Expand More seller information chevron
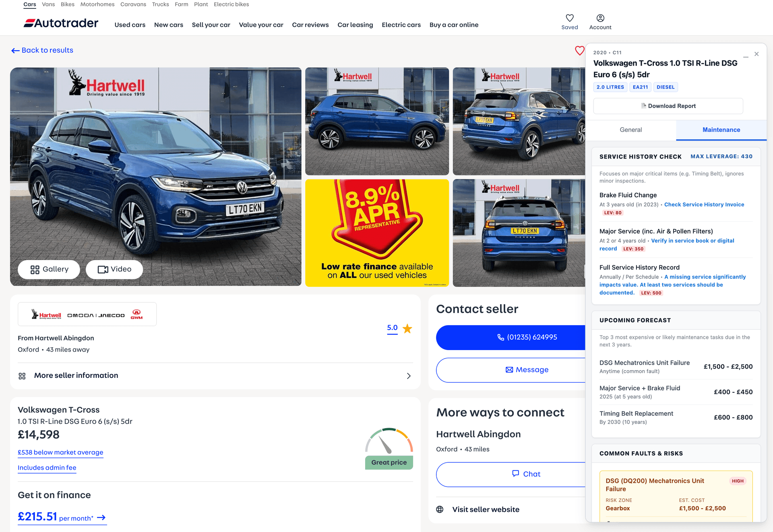 (408, 375)
